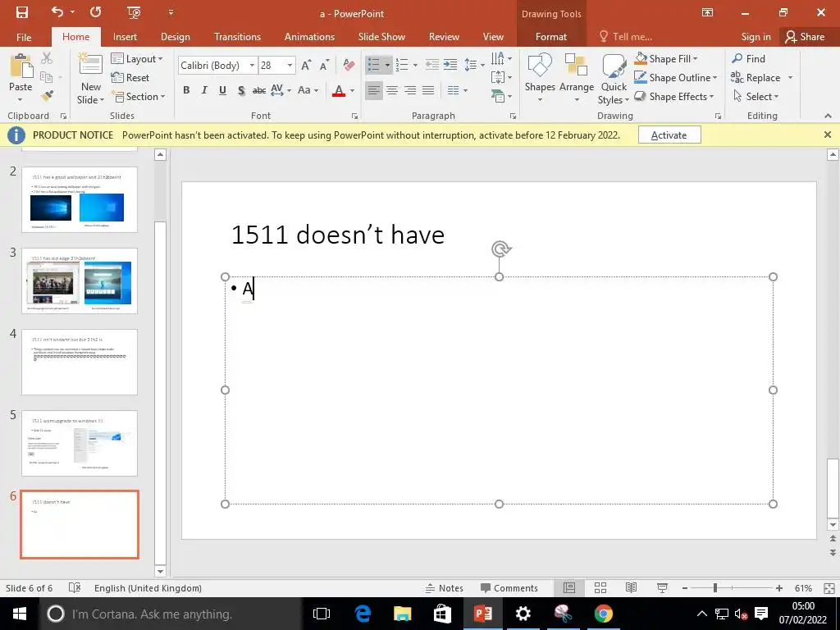Image resolution: width=840 pixels, height=630 pixels.
Task: Increase list indent level
Action: coord(450,65)
